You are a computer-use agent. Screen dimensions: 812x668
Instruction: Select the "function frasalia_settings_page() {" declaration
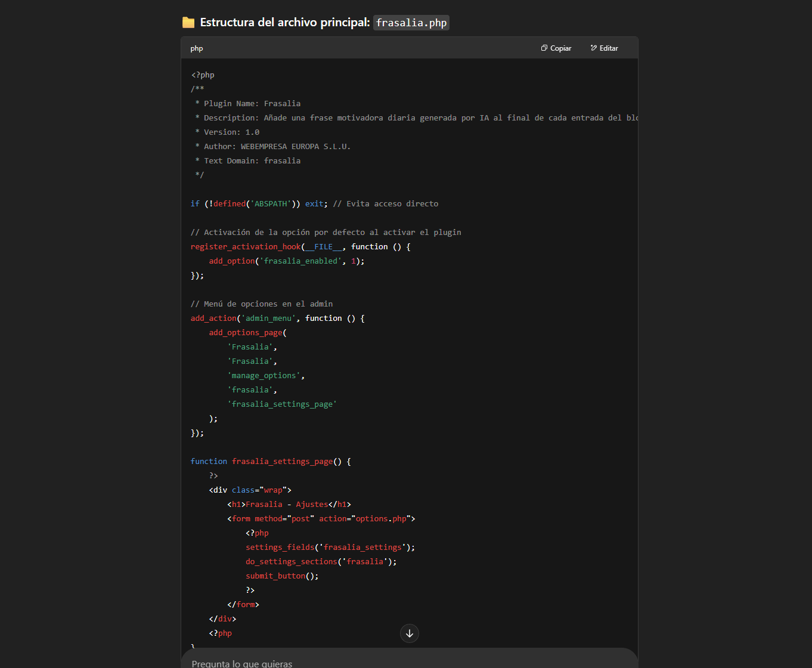coord(271,462)
